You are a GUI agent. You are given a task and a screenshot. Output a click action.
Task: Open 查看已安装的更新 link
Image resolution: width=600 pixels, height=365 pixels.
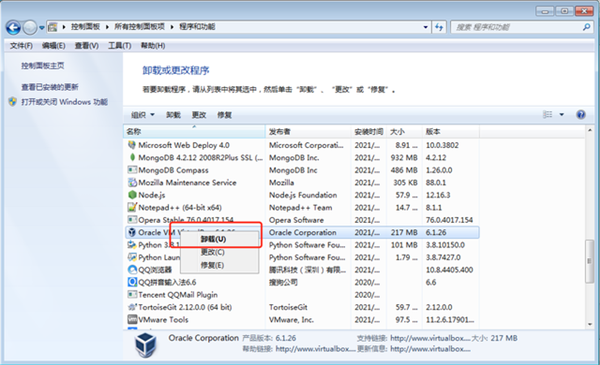50,87
